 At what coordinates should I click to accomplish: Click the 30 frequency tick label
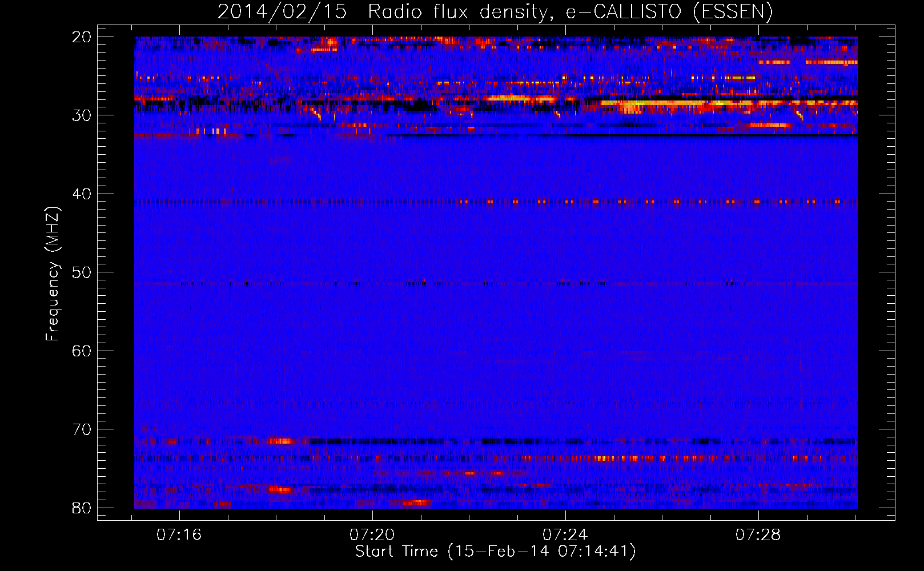(x=82, y=115)
